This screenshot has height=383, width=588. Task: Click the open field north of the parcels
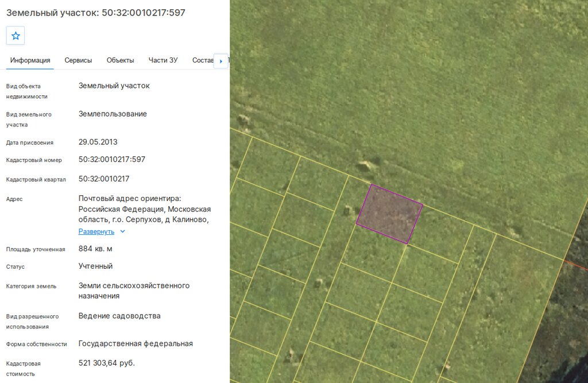412,75
